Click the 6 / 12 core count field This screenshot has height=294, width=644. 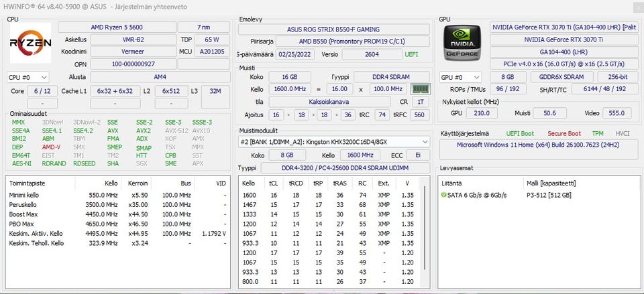click(x=42, y=91)
